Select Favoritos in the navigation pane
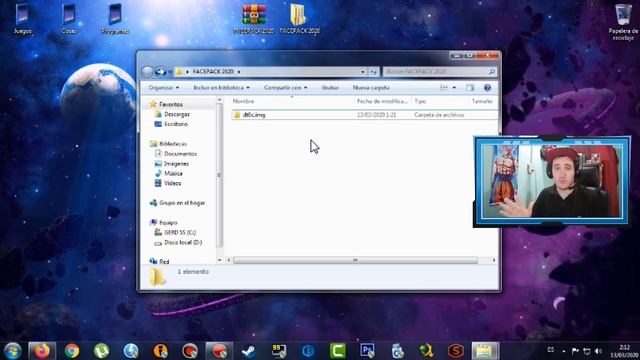Screen dimensions: 640x360 click(x=171, y=104)
